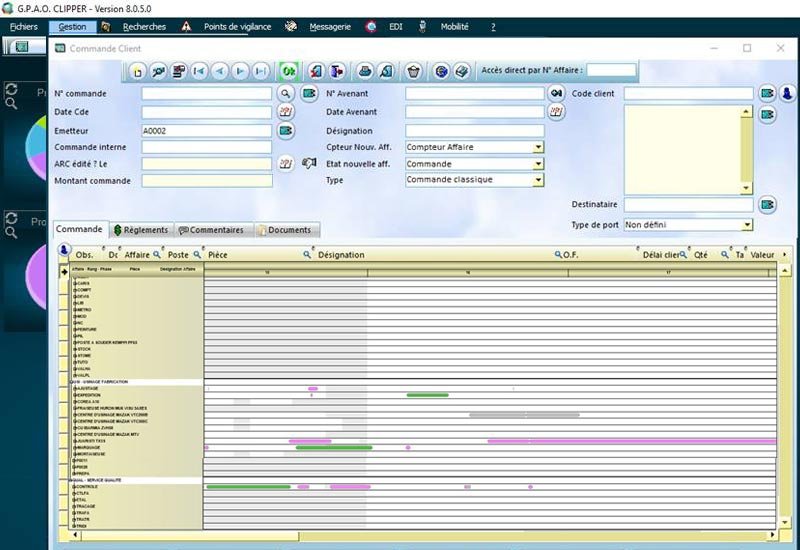Search order number with the magnifier
The width and height of the screenshot is (800, 550).
tap(286, 93)
